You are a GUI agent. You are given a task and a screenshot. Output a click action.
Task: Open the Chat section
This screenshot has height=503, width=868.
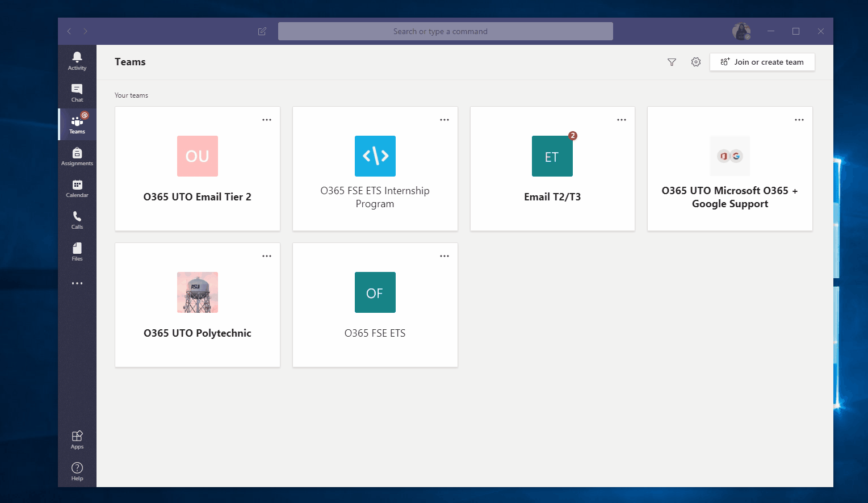coord(77,93)
